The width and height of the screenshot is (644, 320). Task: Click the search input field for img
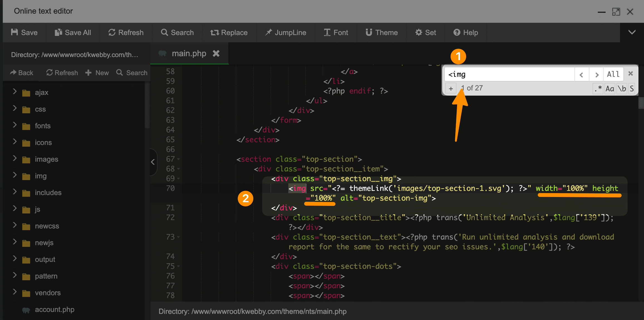511,74
